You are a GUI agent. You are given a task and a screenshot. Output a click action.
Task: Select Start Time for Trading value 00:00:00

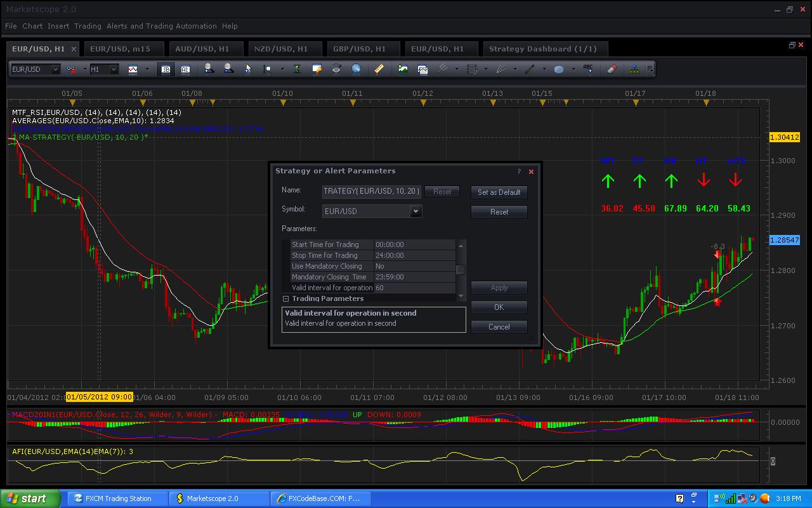(414, 244)
